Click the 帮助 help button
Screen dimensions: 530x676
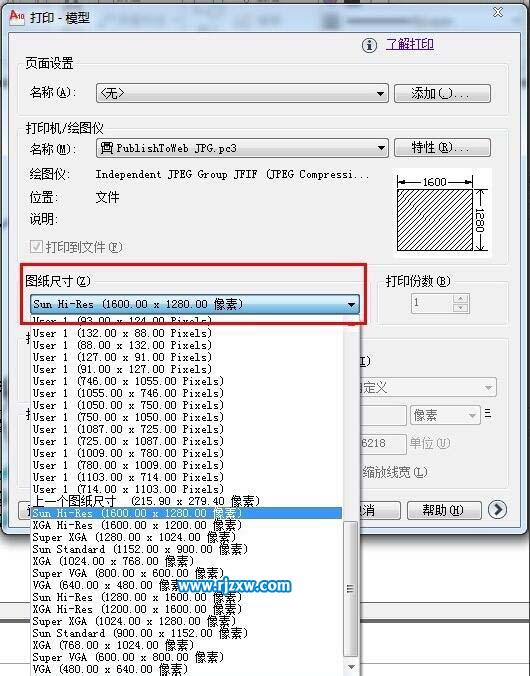444,510
